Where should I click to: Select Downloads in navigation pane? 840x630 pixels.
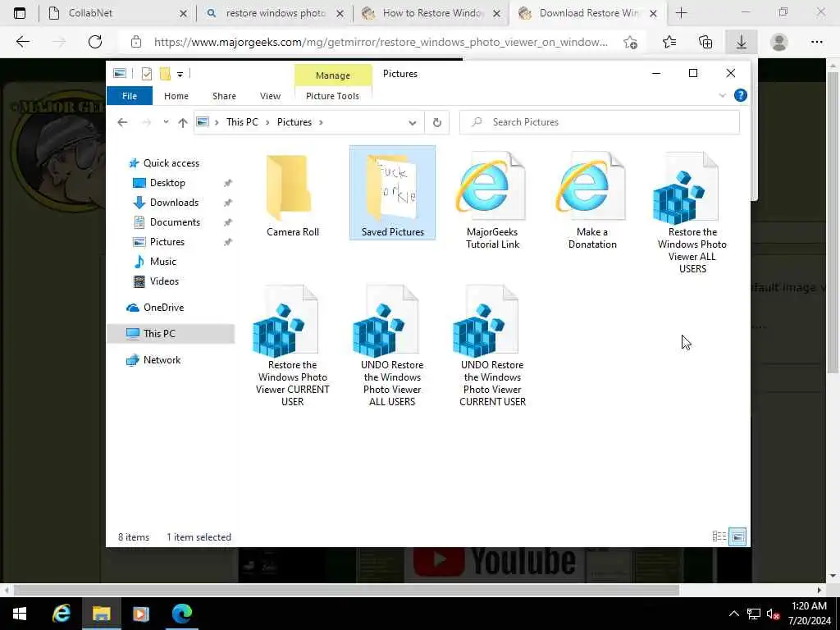(x=174, y=203)
